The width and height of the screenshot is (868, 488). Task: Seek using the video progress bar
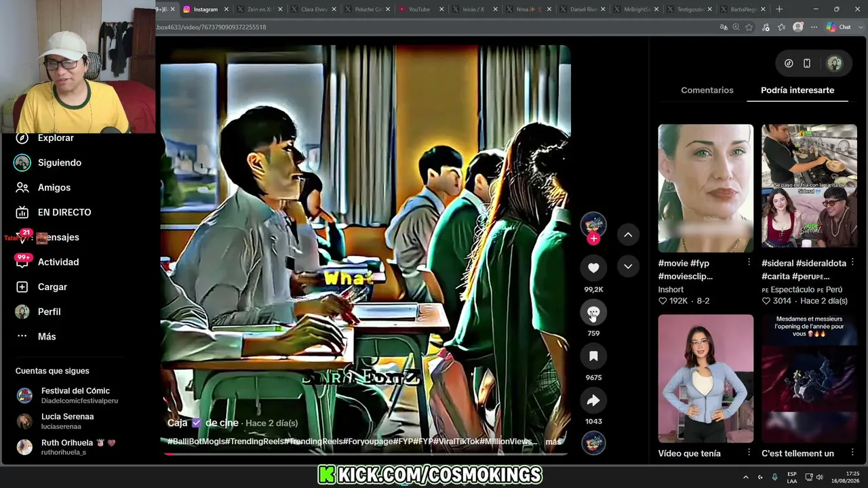coord(366,454)
